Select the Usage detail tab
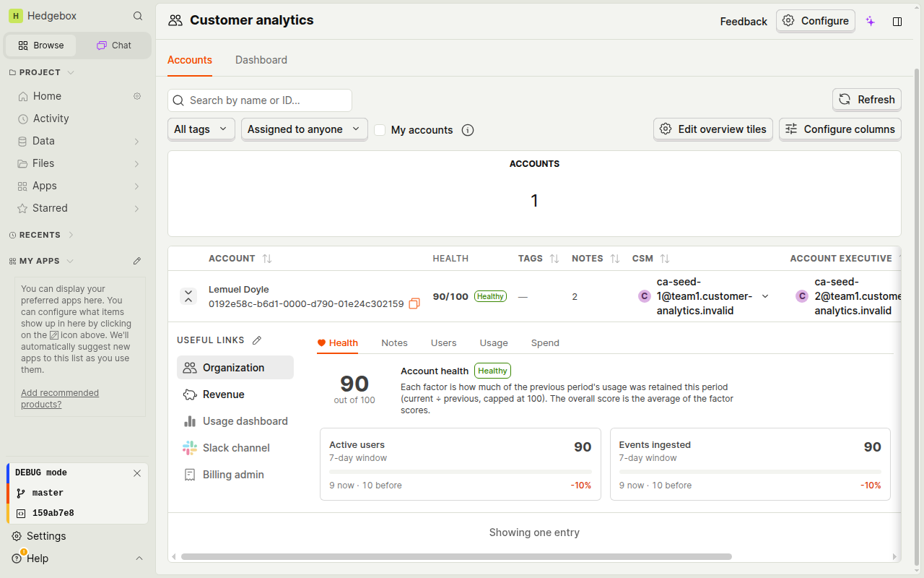Screen dimensions: 924x578 click(x=494, y=342)
